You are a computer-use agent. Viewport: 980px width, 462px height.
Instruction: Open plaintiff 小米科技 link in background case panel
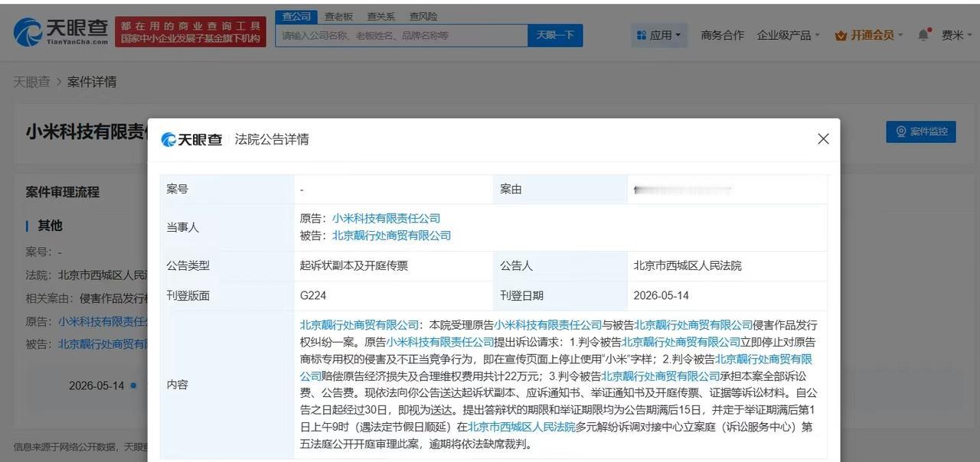pos(103,321)
